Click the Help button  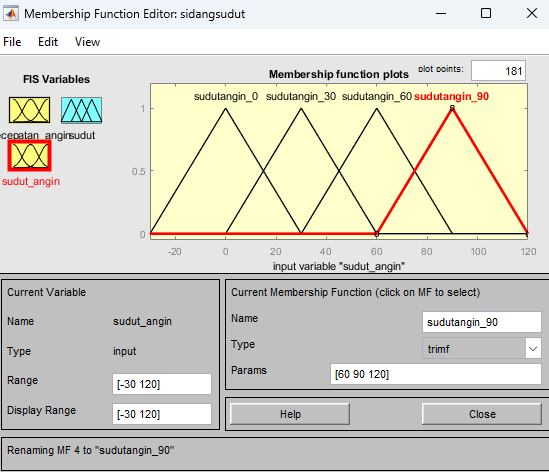(x=290, y=414)
